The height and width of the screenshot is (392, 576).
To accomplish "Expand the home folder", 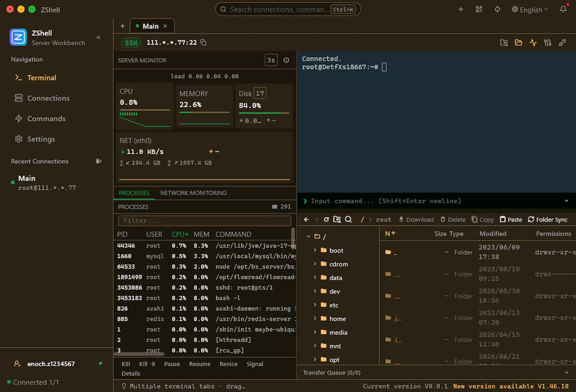I will tap(315, 318).
